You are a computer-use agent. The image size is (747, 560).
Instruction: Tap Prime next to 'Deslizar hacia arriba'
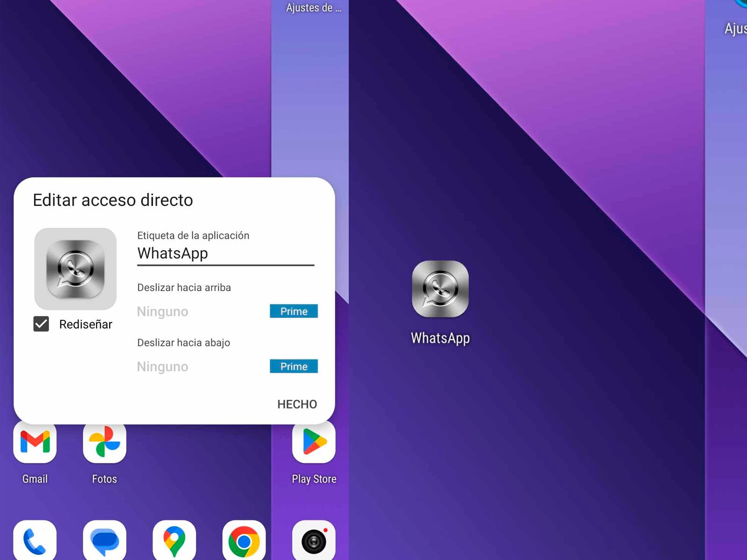click(293, 311)
